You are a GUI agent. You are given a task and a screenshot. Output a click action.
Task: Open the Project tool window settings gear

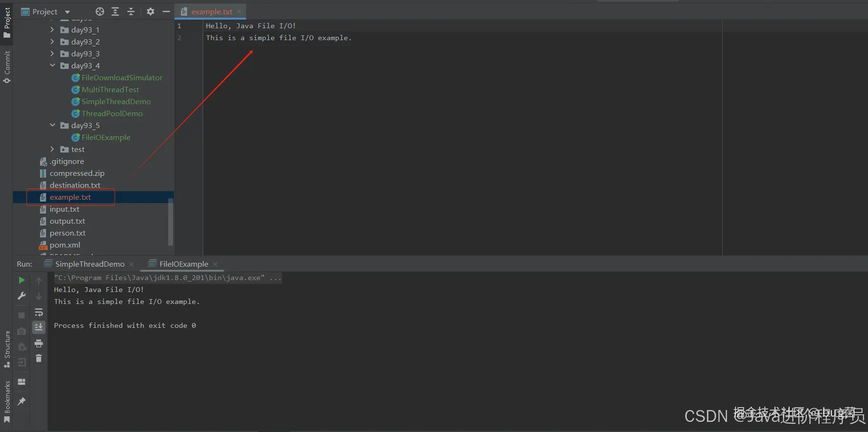151,11
